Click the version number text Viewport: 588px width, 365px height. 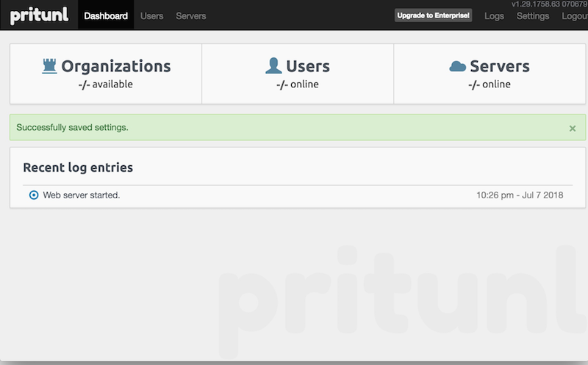click(549, 4)
